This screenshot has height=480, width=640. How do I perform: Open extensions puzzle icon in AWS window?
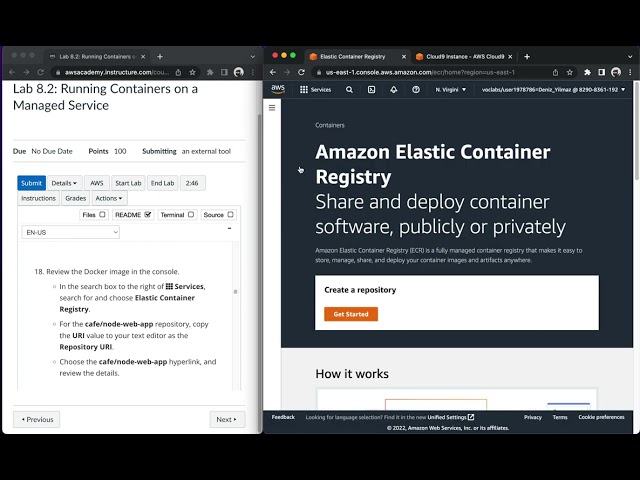[587, 72]
